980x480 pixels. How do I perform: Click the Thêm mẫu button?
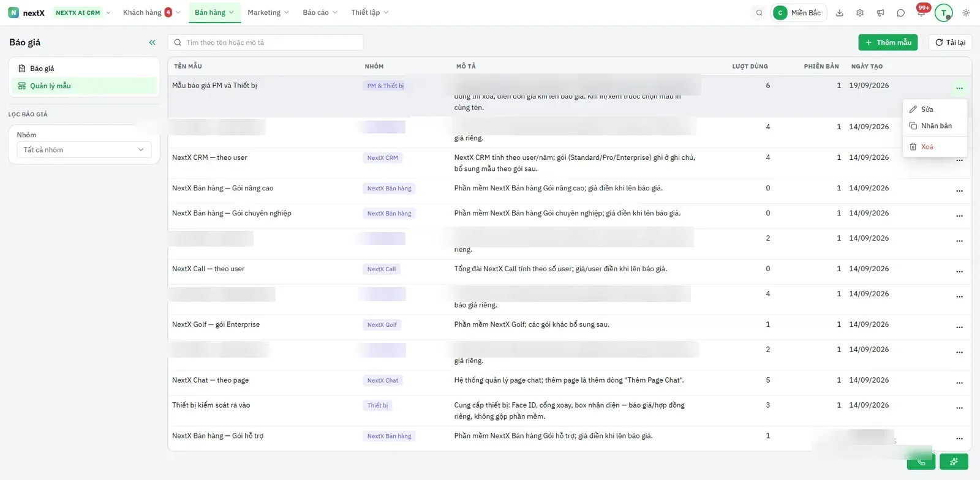click(x=888, y=42)
